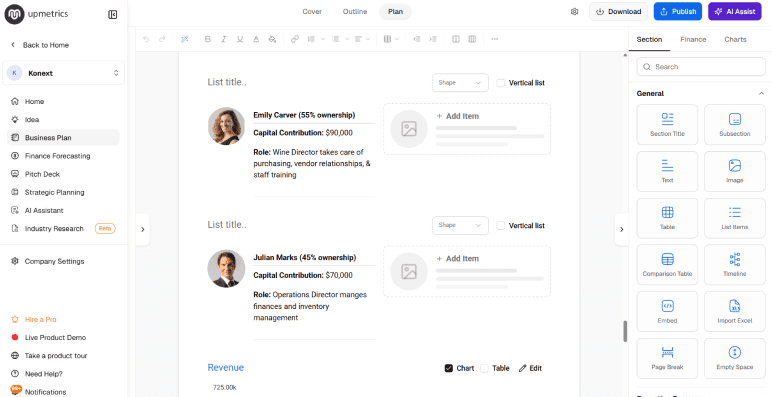772x397 pixels.
Task: Open the text color tool
Action: point(256,39)
